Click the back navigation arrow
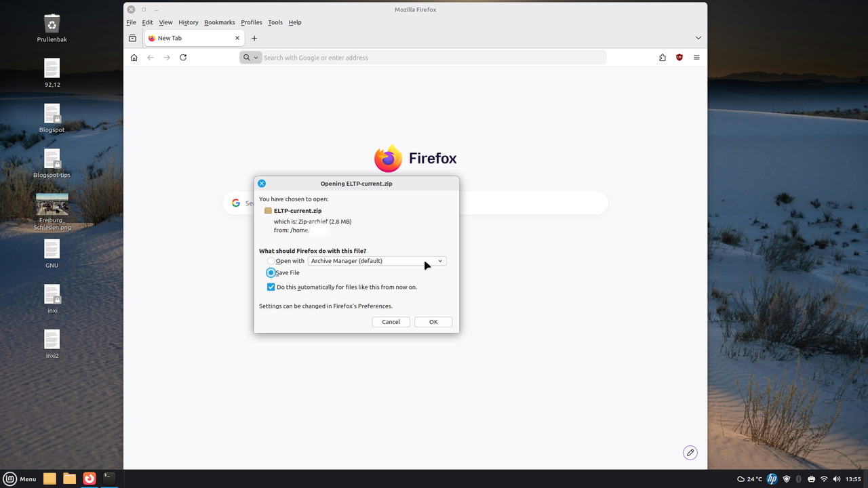Screen dimensions: 868x488 [x=151, y=58]
